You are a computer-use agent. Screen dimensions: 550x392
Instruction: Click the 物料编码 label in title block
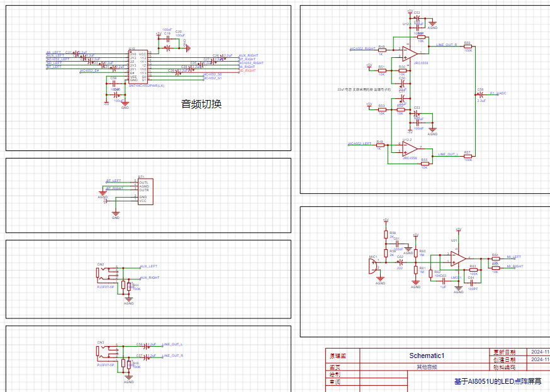[x=505, y=367]
